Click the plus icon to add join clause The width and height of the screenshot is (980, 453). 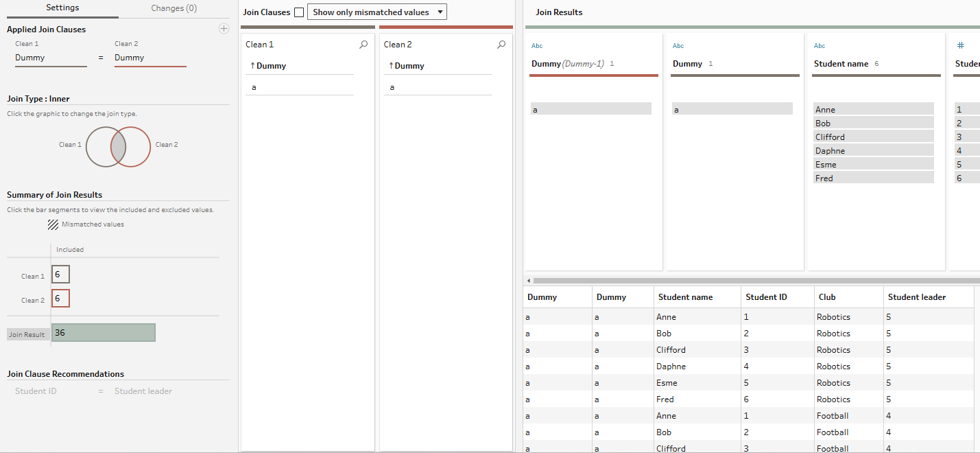point(224,29)
